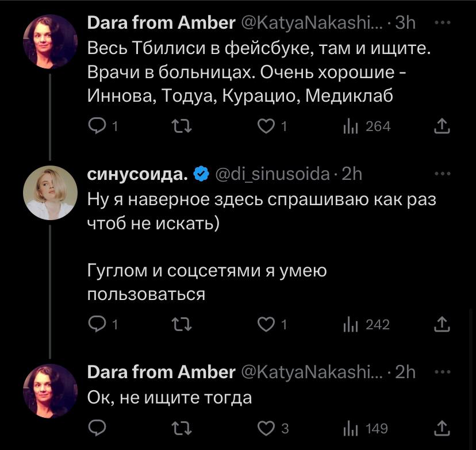Share the tweet with 242 views
The image size is (476, 450).
tap(441, 325)
